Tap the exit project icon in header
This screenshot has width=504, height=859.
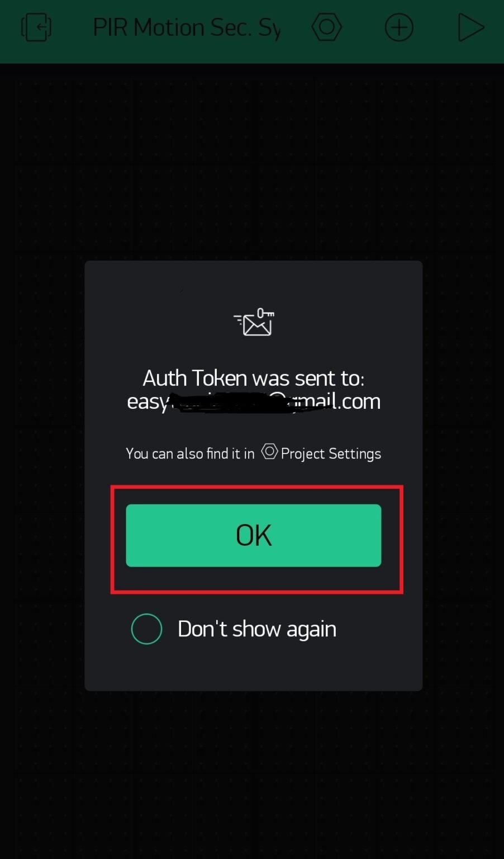click(x=36, y=27)
